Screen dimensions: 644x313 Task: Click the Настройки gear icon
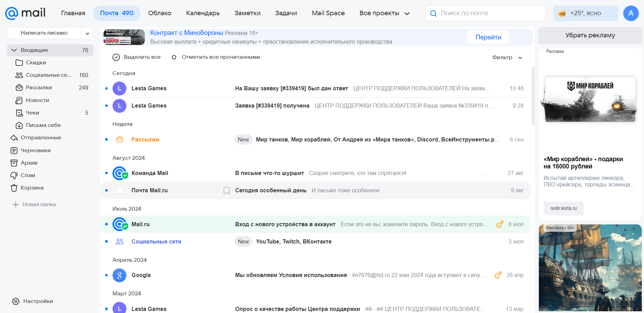tap(16, 301)
